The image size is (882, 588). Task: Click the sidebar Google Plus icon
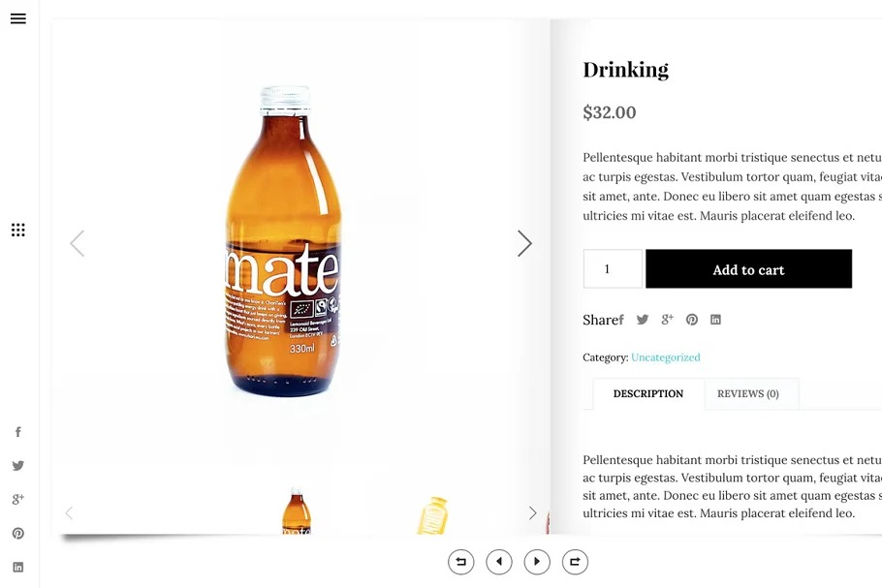tap(17, 499)
